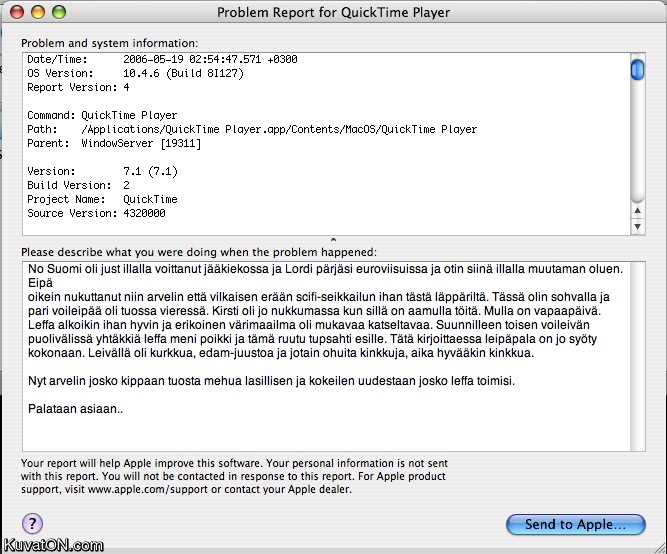Grab the split divider handle between the panes
The width and height of the screenshot is (667, 554).
pos(333,240)
